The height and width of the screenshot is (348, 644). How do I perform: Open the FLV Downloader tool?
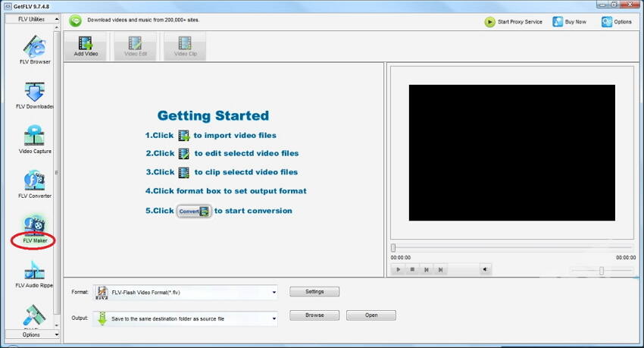coord(35,96)
